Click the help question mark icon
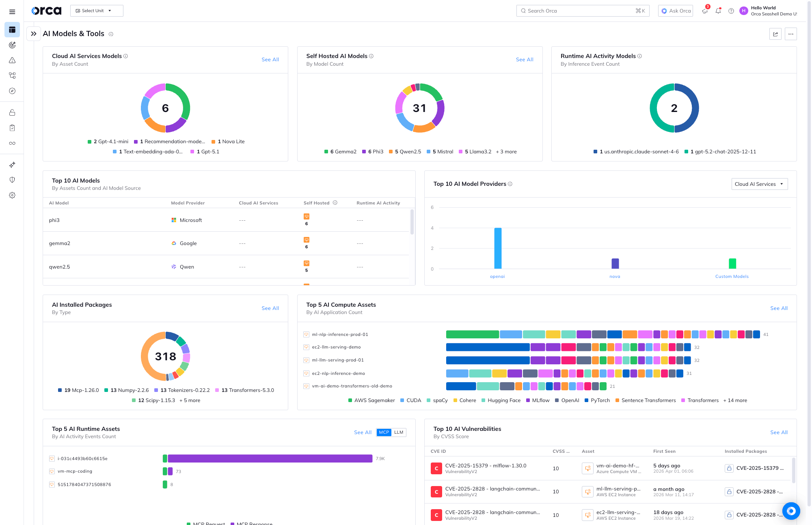 click(731, 11)
